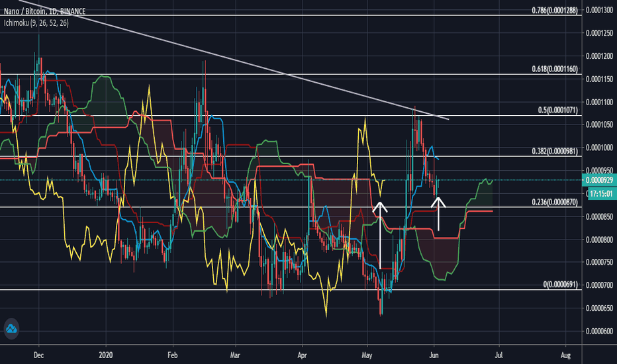Click the 0.0000800 price axis label

click(x=599, y=240)
